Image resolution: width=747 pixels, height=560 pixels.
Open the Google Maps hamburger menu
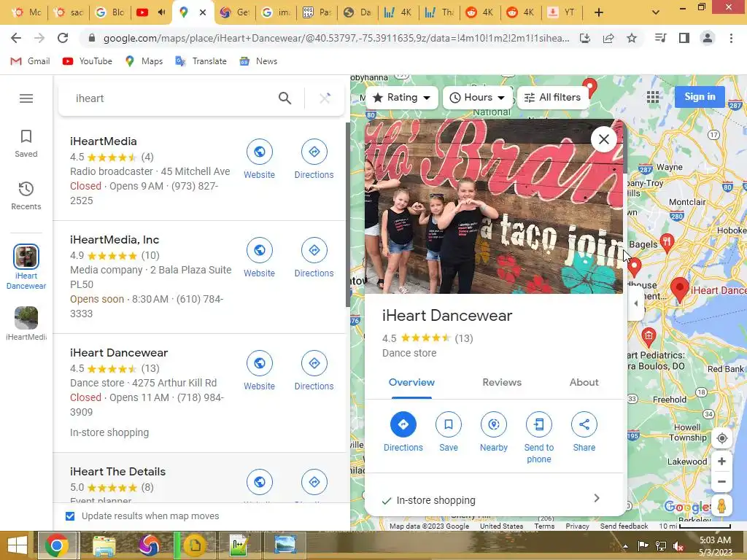coord(26,98)
